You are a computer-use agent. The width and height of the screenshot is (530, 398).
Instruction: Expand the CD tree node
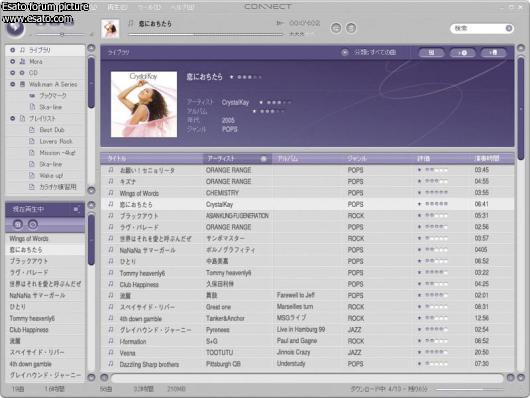coord(13,73)
